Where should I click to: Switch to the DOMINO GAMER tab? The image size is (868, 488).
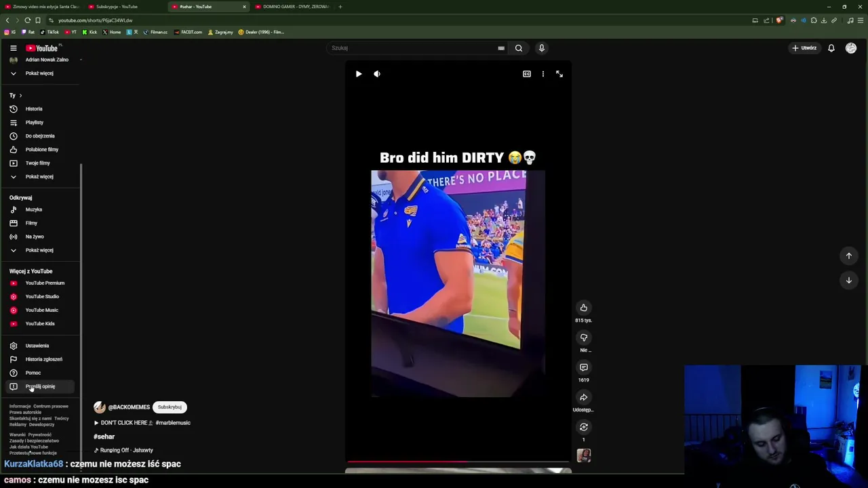[x=292, y=7]
